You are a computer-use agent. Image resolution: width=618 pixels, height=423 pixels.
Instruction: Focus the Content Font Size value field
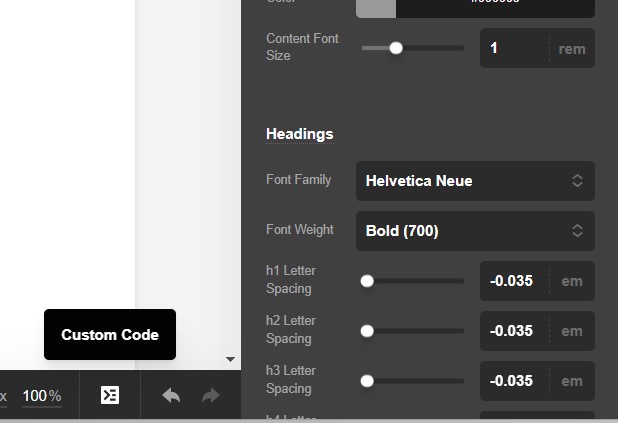click(x=514, y=48)
